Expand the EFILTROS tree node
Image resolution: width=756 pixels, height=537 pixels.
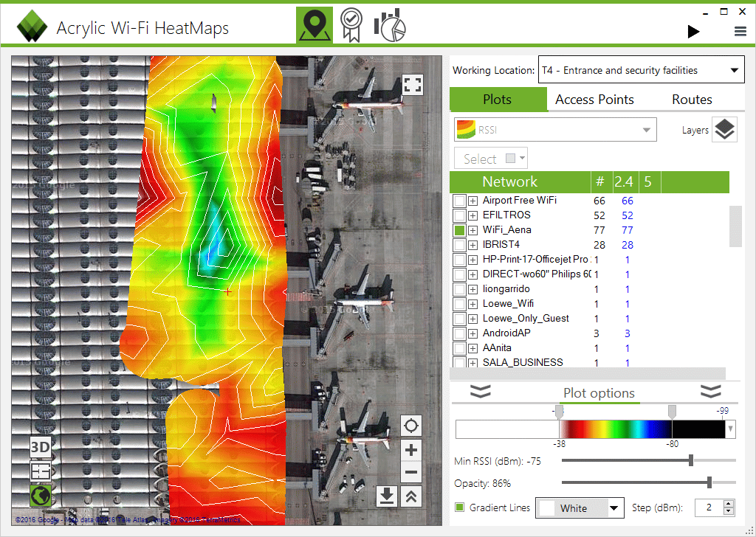point(473,215)
